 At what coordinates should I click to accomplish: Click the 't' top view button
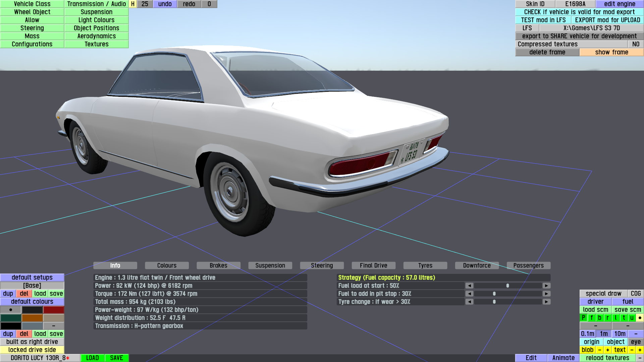tap(624, 318)
